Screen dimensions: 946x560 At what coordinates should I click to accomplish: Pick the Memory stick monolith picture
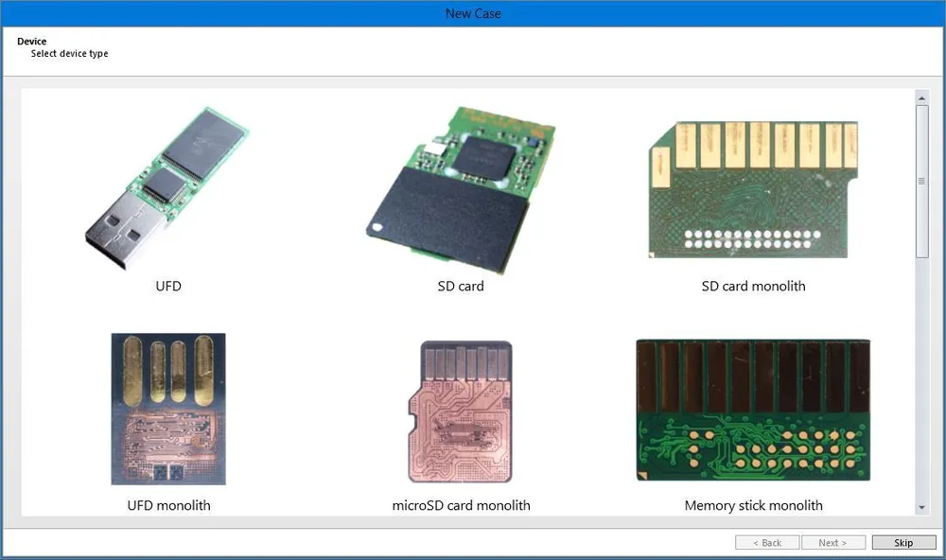[754, 410]
